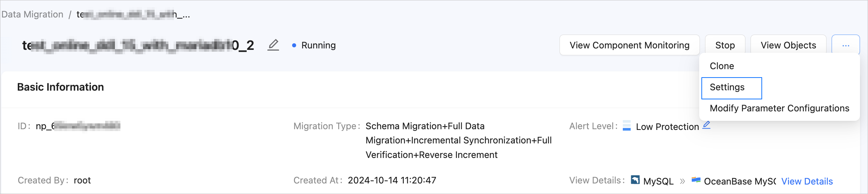Open the ellipsis more-actions dropdown
Screen dimensions: 868x194
(845, 45)
